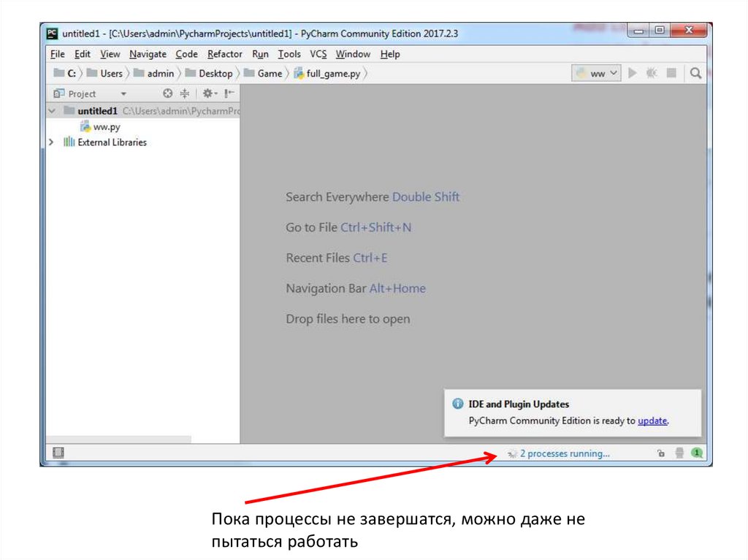Open Project panel gear settings

click(x=208, y=93)
